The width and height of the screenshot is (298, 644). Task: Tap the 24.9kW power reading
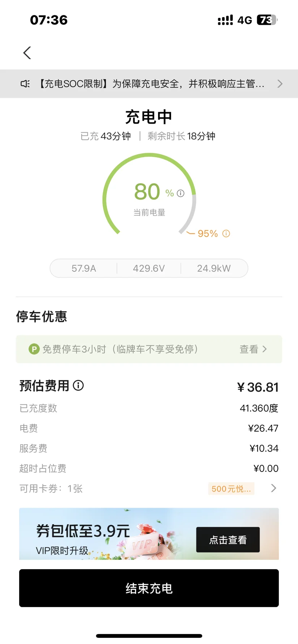pyautogui.click(x=214, y=269)
